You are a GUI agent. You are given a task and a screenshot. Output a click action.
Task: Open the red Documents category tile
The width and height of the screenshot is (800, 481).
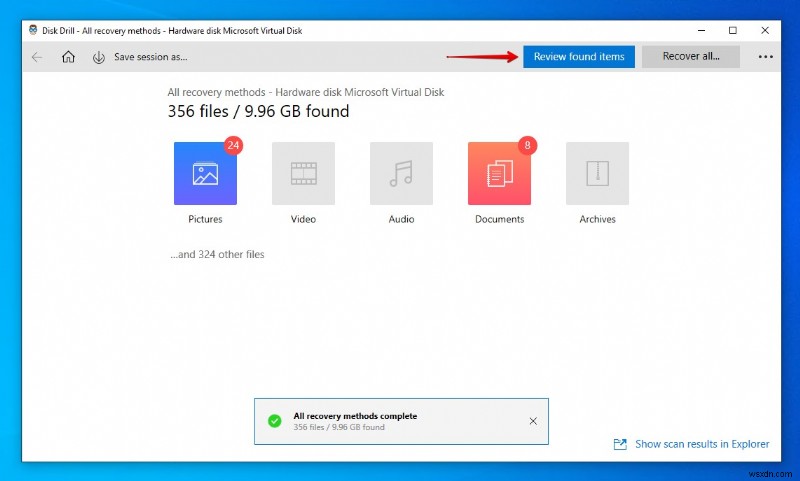[x=499, y=173]
